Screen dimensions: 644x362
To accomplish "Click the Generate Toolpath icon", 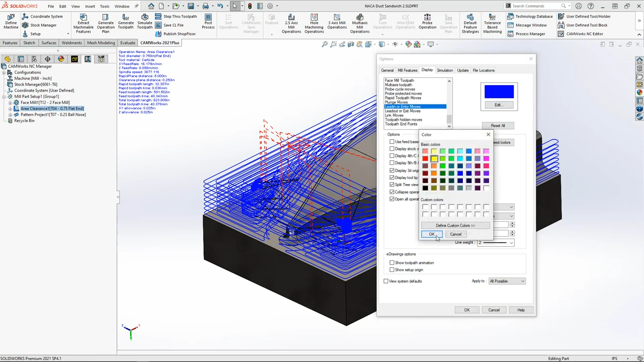I will pos(126,23).
